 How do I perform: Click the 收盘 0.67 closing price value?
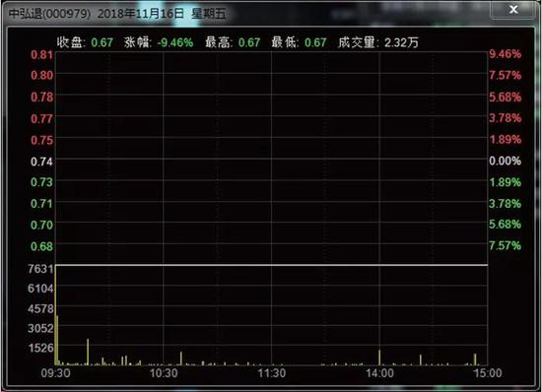coord(102,42)
